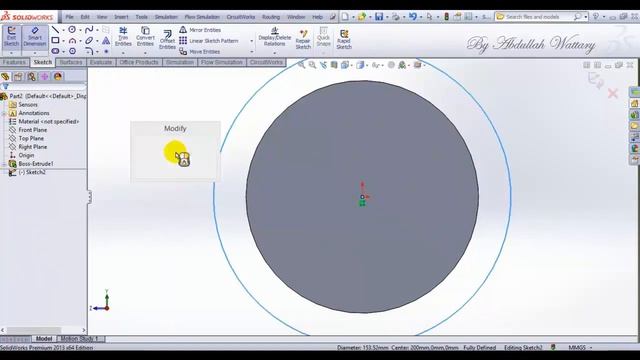Click "Top Plane" in the feature tree
This screenshot has height=360, width=640.
click(31, 138)
